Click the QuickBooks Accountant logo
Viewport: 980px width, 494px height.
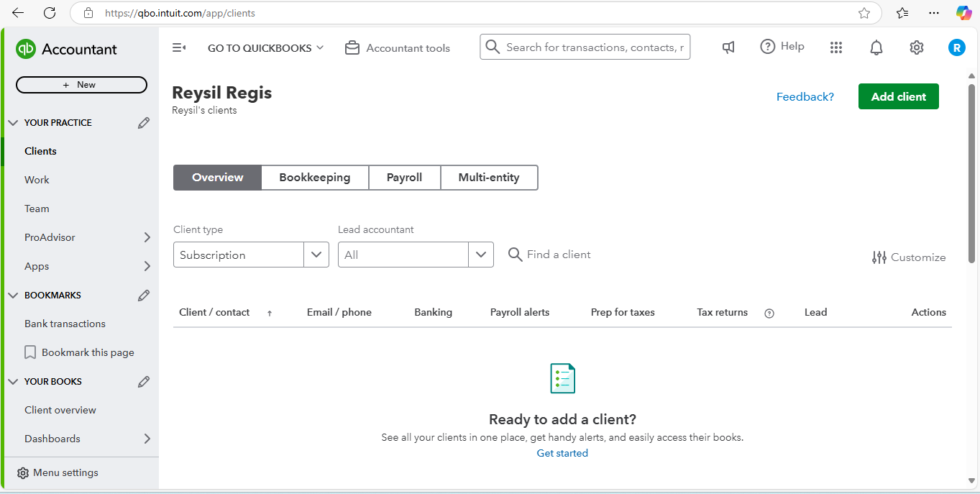(66, 49)
